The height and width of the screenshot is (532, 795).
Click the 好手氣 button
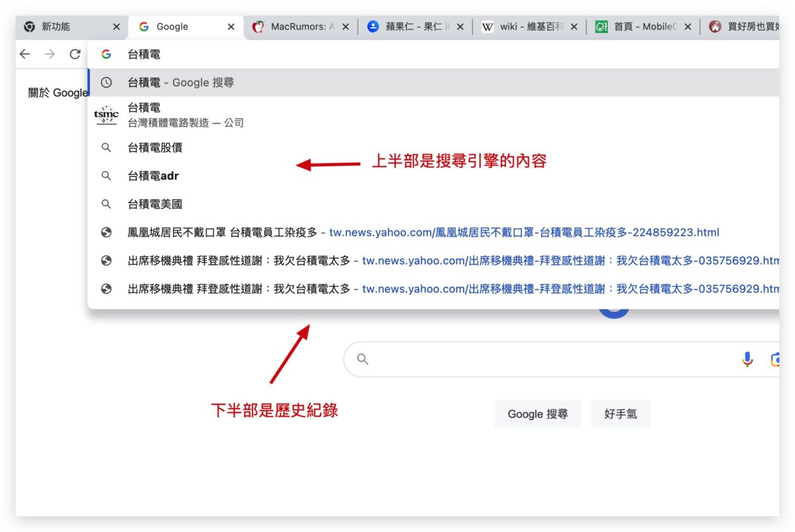click(x=621, y=414)
